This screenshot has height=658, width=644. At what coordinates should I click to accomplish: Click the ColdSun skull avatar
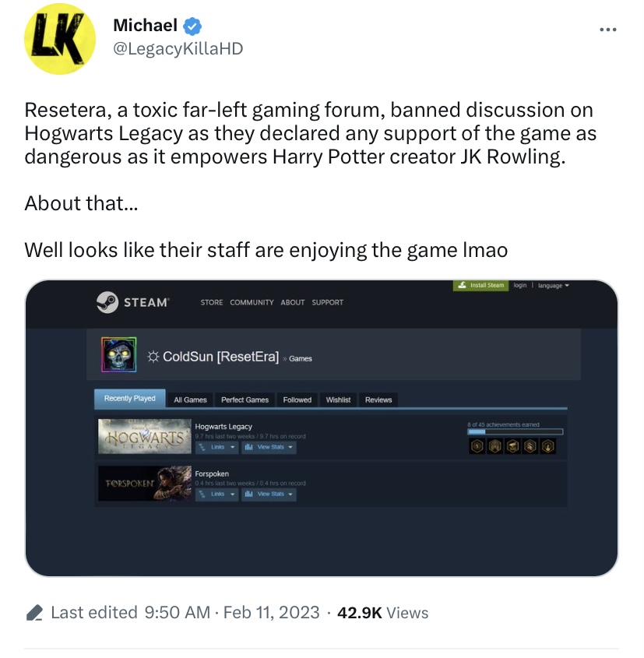click(118, 354)
